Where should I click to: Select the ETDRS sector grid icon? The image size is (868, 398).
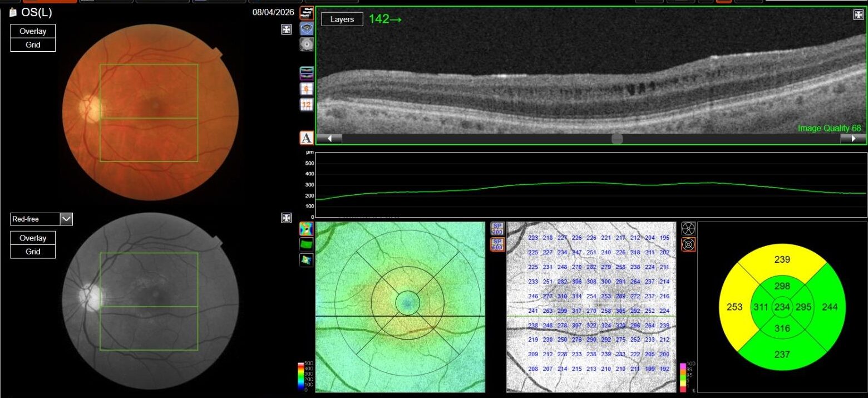click(688, 244)
